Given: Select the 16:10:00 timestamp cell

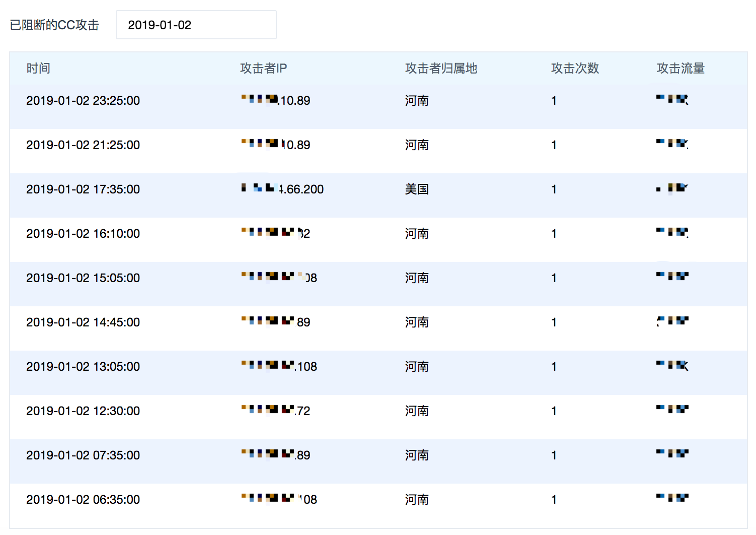Looking at the screenshot, I should 83,234.
